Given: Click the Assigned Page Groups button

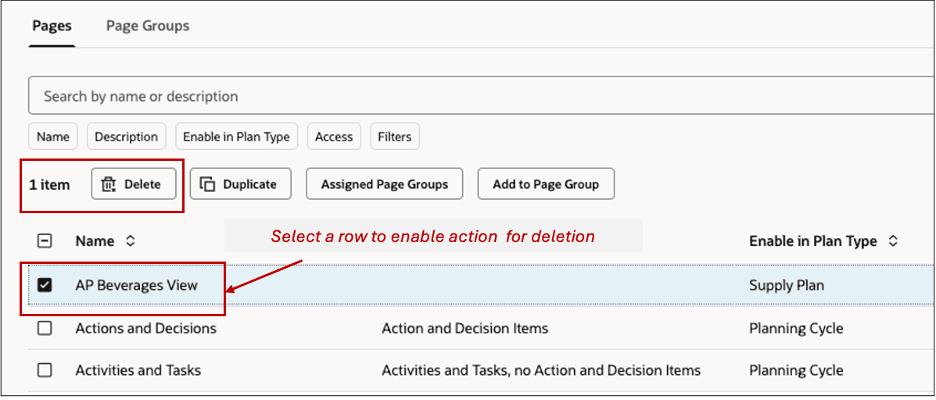Looking at the screenshot, I should [x=384, y=184].
